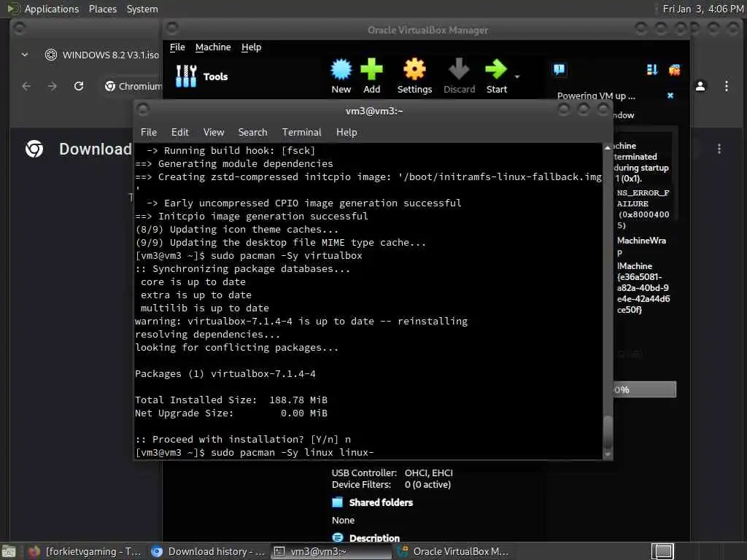
Task: Open the Applications menu in top panel
Action: coord(52,9)
